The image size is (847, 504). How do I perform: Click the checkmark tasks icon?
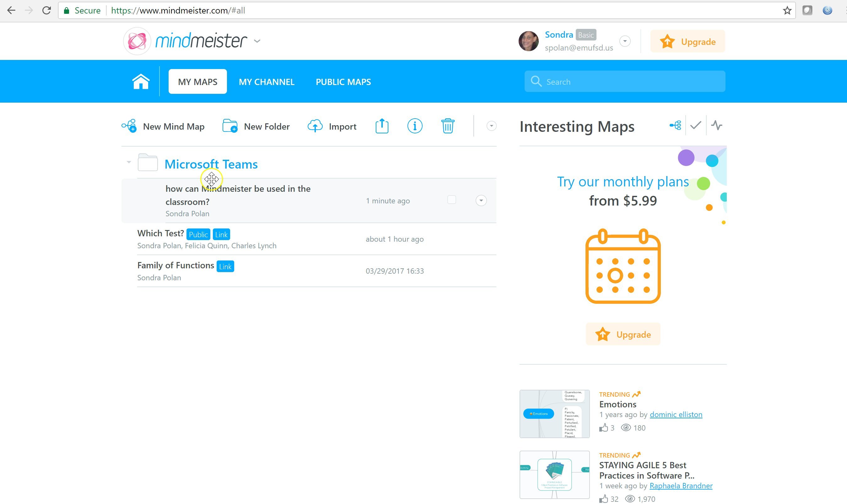(x=695, y=125)
